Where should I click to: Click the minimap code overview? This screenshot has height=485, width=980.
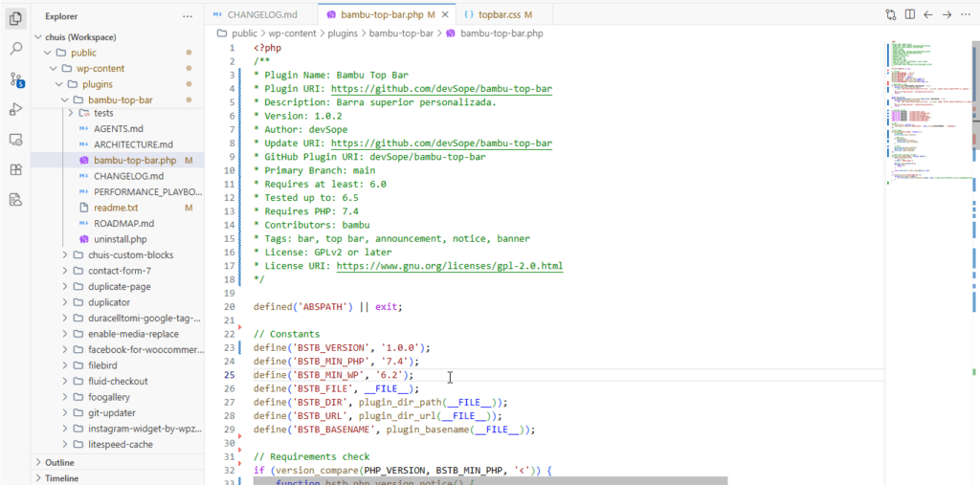(927, 113)
